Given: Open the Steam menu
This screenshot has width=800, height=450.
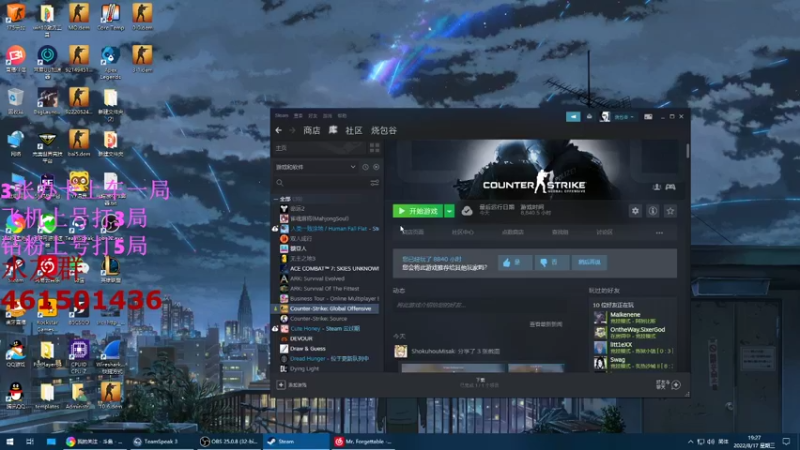Looking at the screenshot, I should coord(282,116).
